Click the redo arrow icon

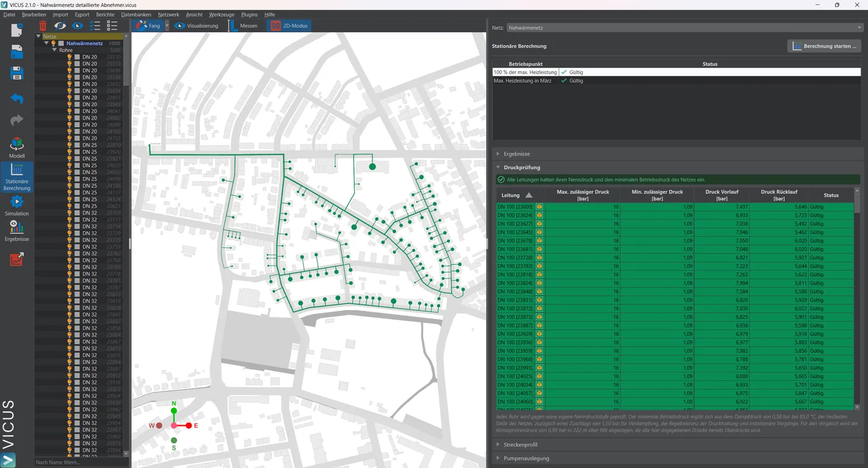(x=17, y=120)
